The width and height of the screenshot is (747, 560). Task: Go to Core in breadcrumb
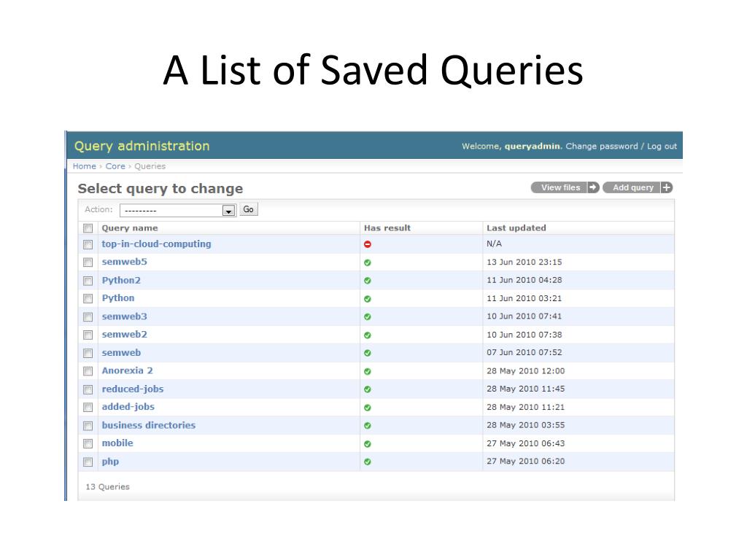115,166
